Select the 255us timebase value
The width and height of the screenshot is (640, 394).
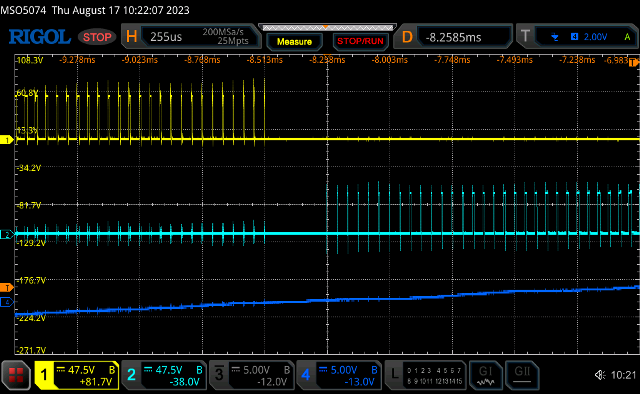point(166,37)
